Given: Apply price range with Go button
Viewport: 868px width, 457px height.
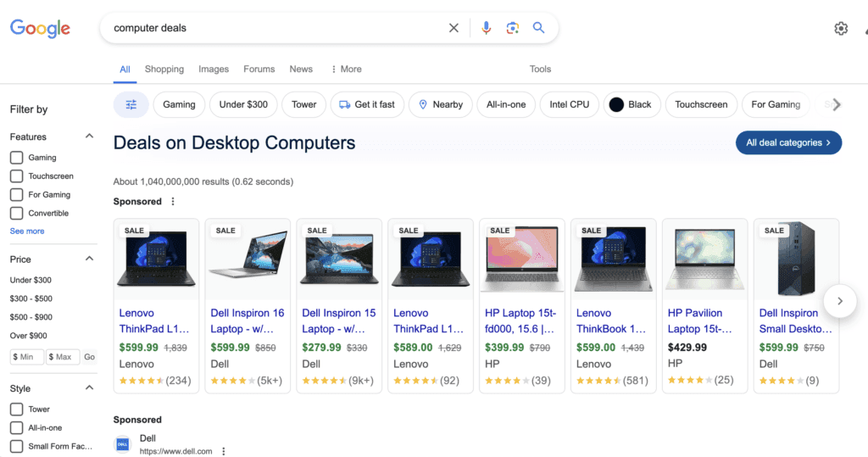Looking at the screenshot, I should [x=90, y=357].
